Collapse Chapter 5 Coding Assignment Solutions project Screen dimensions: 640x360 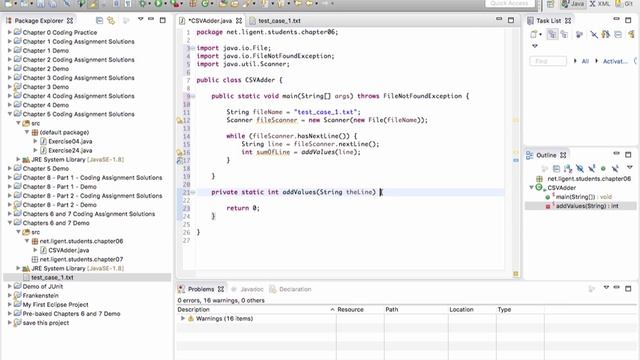[x=10, y=114]
